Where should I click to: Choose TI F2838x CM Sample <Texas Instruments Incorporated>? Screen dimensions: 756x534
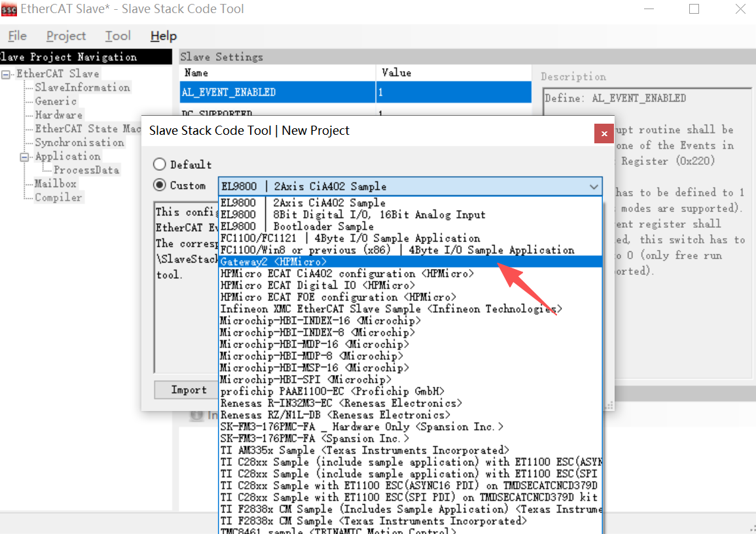coord(410,522)
